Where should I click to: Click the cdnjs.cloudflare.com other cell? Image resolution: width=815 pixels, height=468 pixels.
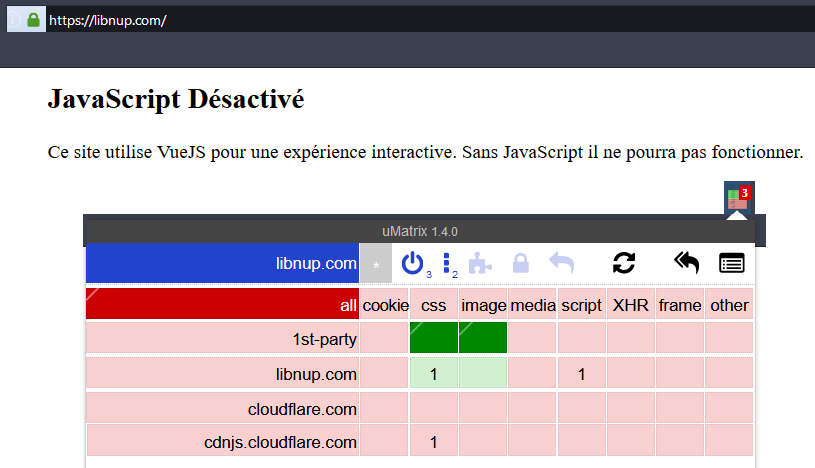[729, 441]
